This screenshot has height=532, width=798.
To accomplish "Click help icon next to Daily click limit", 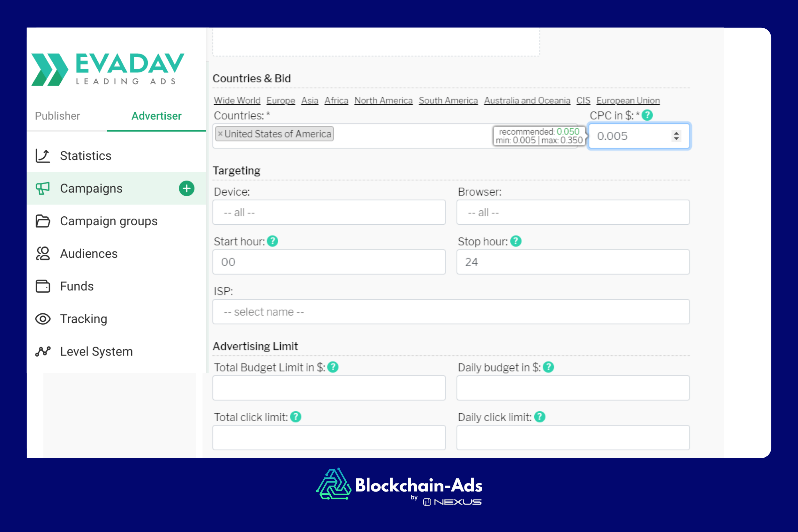I will pyautogui.click(x=539, y=417).
